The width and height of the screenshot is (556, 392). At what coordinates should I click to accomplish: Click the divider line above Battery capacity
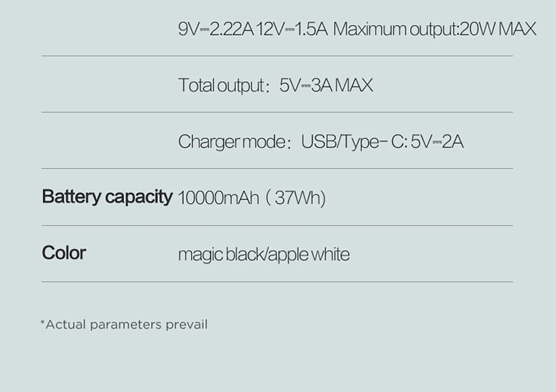pyautogui.click(x=277, y=168)
